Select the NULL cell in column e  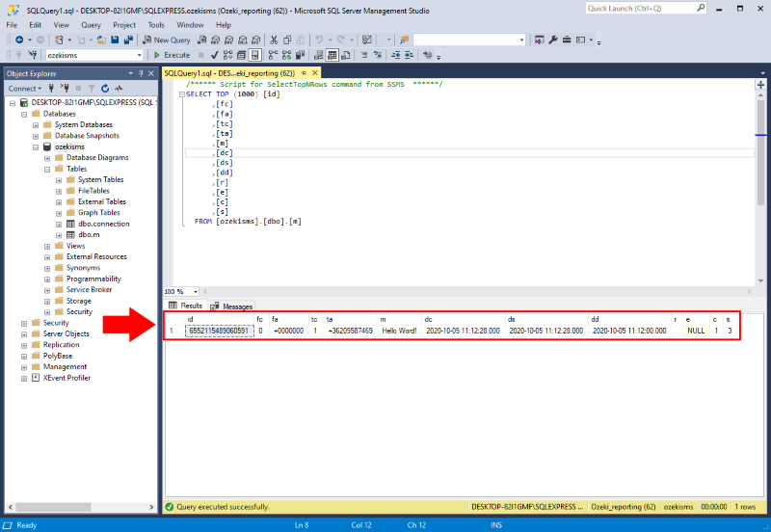click(x=696, y=331)
